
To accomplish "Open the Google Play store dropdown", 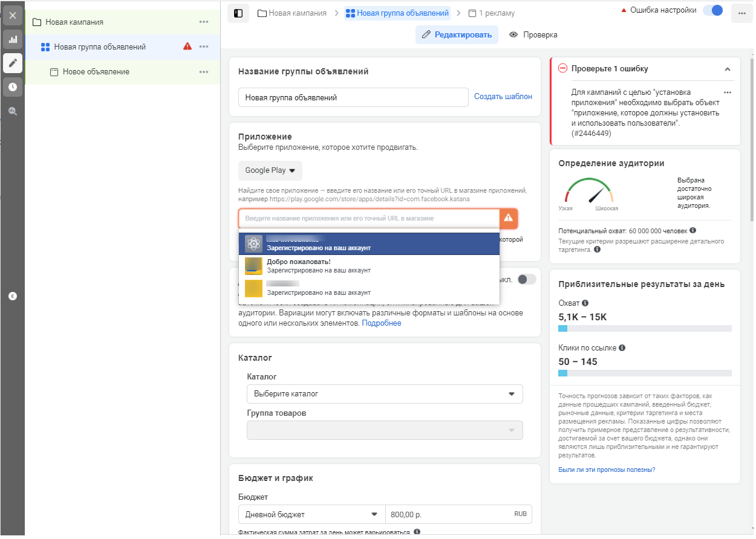I will pyautogui.click(x=270, y=170).
